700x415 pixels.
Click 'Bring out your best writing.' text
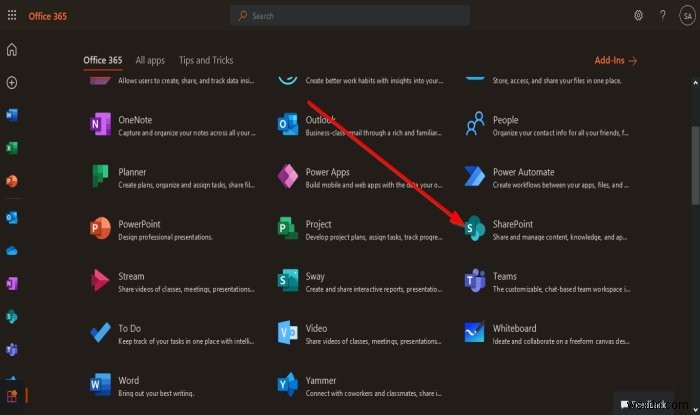click(x=156, y=393)
